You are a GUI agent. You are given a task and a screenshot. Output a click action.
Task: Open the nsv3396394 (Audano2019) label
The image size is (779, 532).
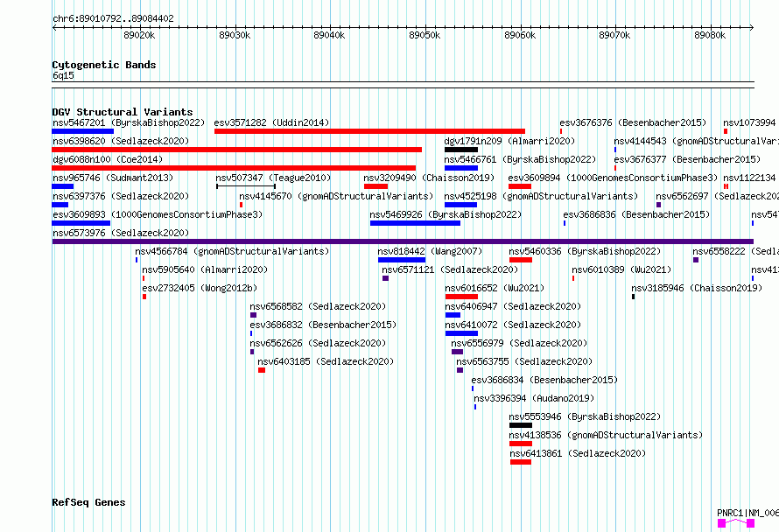pos(534,398)
